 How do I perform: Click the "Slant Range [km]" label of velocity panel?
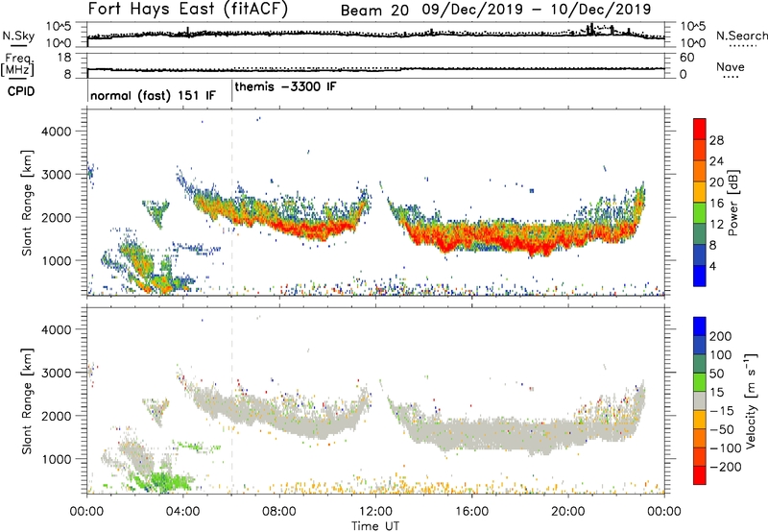click(27, 401)
